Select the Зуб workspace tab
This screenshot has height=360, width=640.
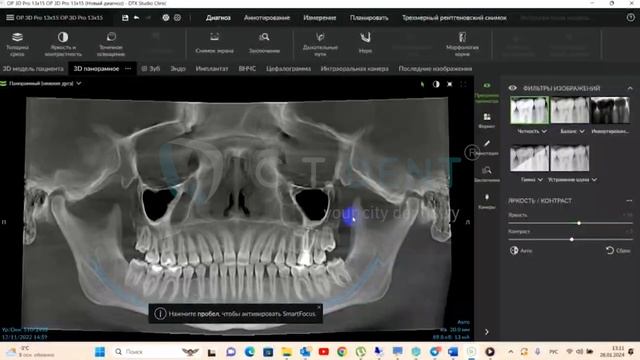click(x=151, y=69)
